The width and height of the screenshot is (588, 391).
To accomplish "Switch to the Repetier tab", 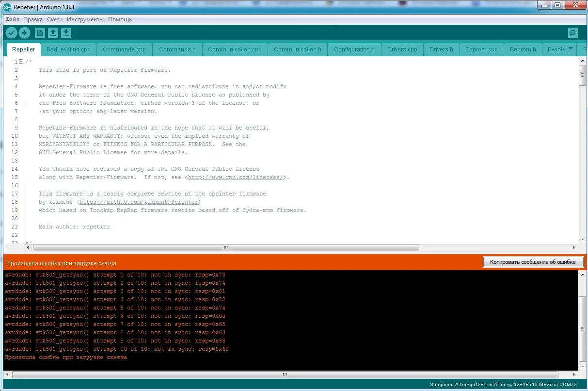I will coord(23,49).
